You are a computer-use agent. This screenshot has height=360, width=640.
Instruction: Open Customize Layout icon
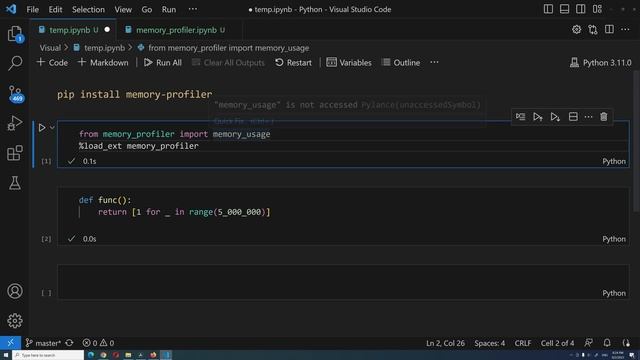coord(597,9)
